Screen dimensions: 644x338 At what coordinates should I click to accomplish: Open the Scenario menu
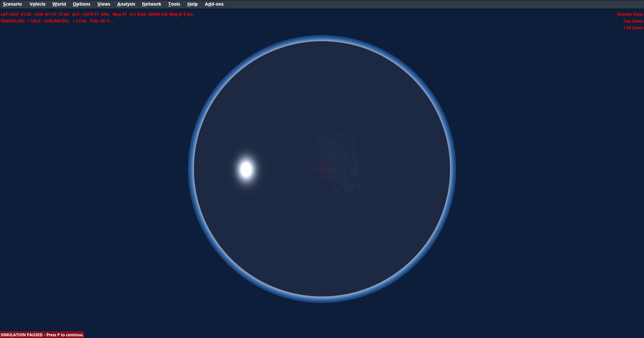click(x=12, y=4)
